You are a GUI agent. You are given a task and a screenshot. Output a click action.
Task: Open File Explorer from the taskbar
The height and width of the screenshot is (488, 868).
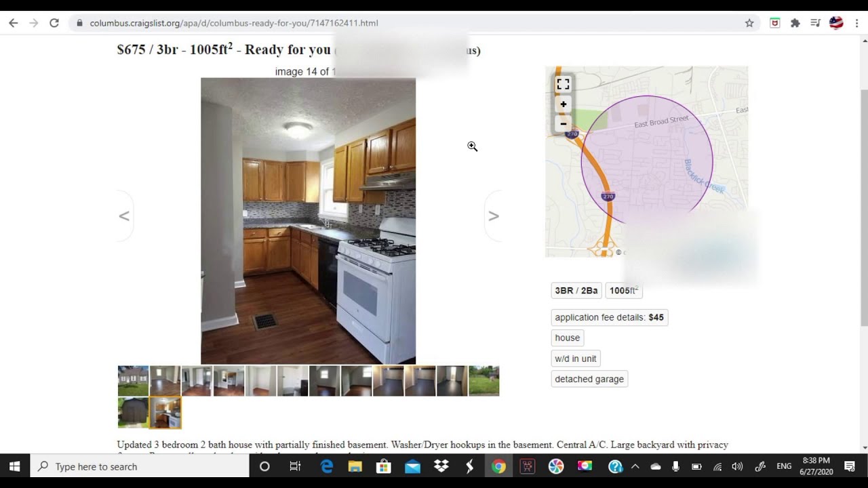point(355,466)
